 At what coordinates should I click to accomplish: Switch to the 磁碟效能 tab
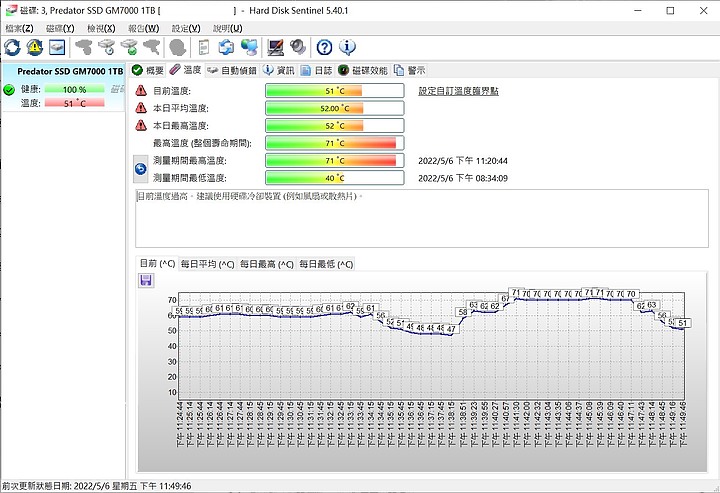click(x=363, y=70)
